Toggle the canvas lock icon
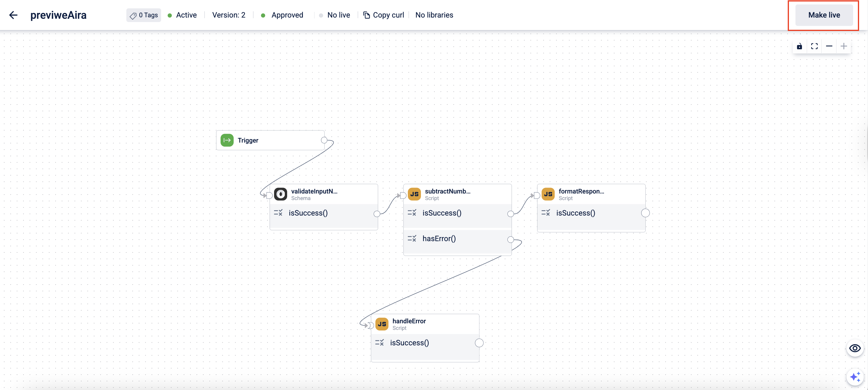 pos(799,46)
